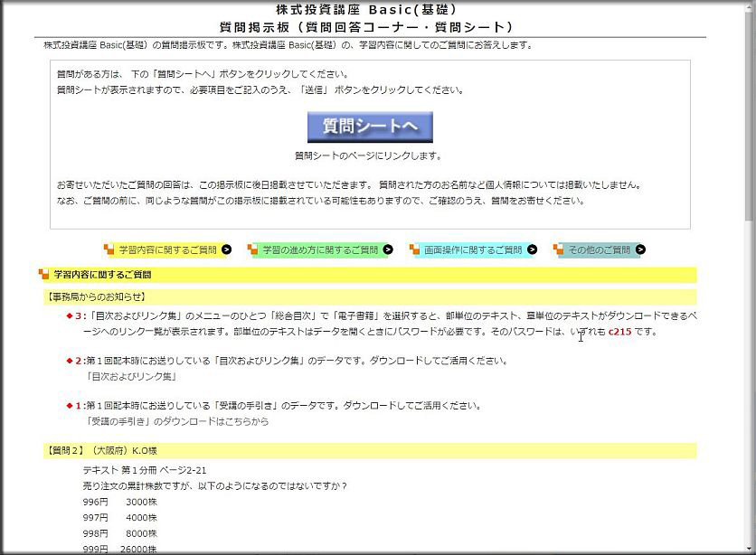Click orange square icon before 学習の進め方に関するご質問
This screenshot has height=555, width=756.
click(252, 249)
